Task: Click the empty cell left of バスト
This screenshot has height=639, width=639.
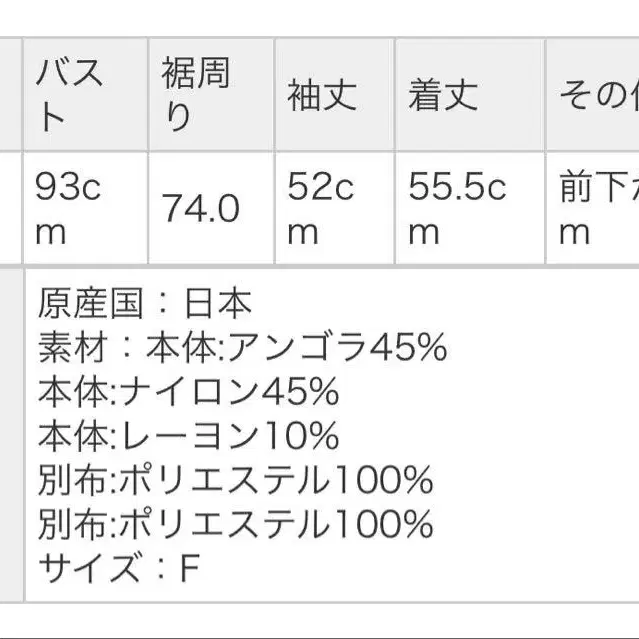Action: click(10, 95)
